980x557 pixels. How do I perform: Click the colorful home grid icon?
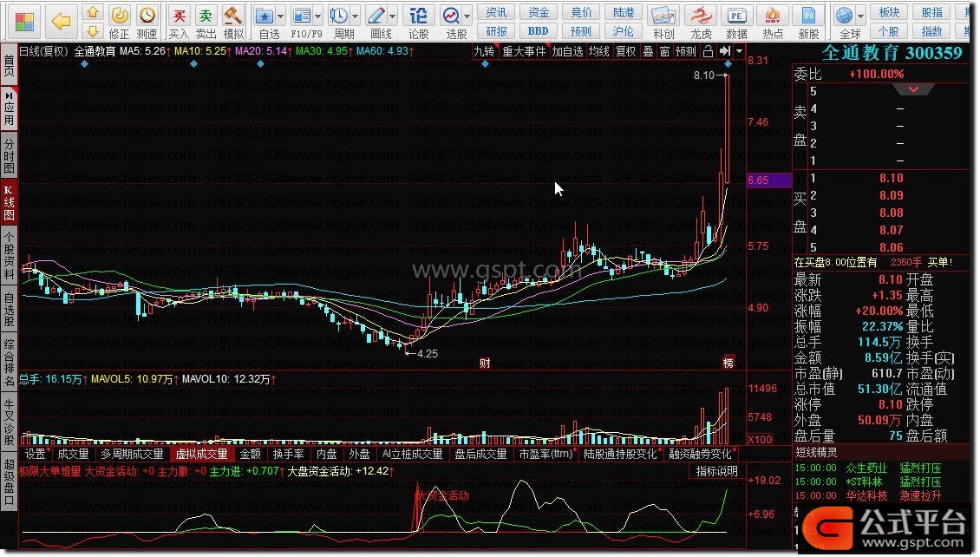[24, 21]
